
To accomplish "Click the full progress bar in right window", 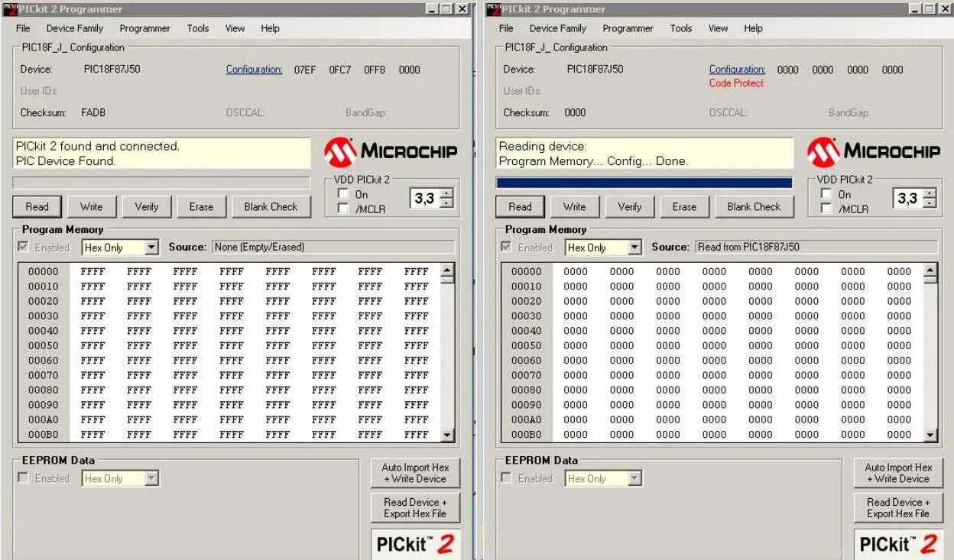I will click(644, 183).
